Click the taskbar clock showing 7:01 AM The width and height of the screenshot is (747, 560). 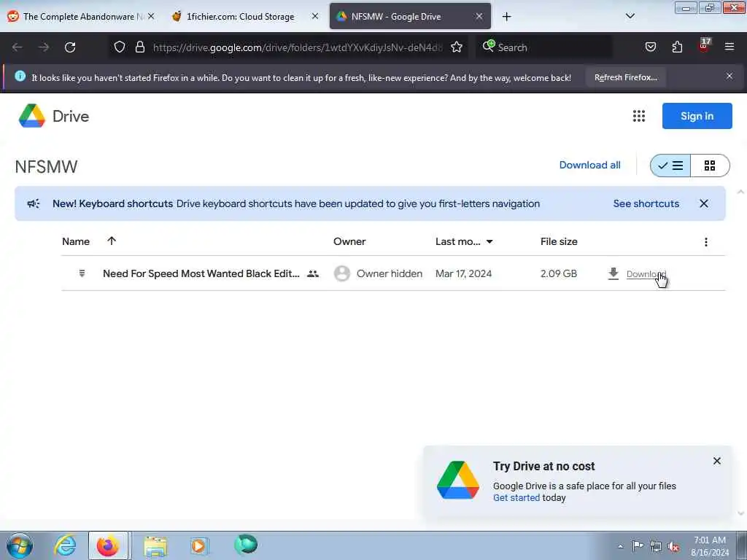click(709, 546)
